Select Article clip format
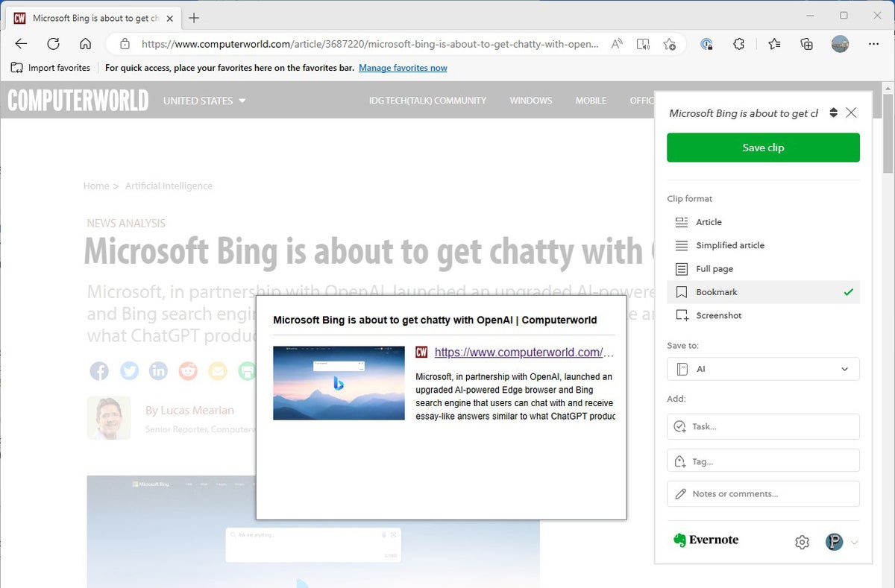Image resolution: width=895 pixels, height=588 pixels. click(x=763, y=222)
